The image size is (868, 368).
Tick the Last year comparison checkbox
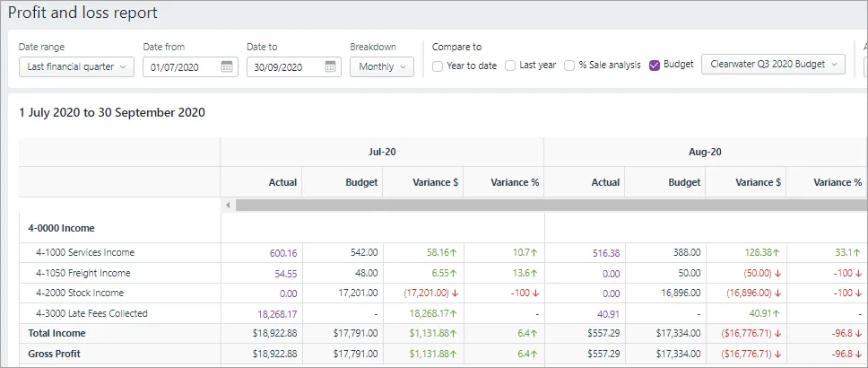pyautogui.click(x=510, y=66)
